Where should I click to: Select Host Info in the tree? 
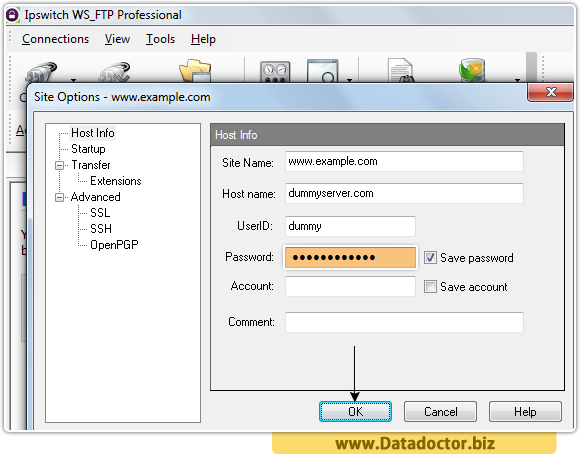(x=92, y=133)
